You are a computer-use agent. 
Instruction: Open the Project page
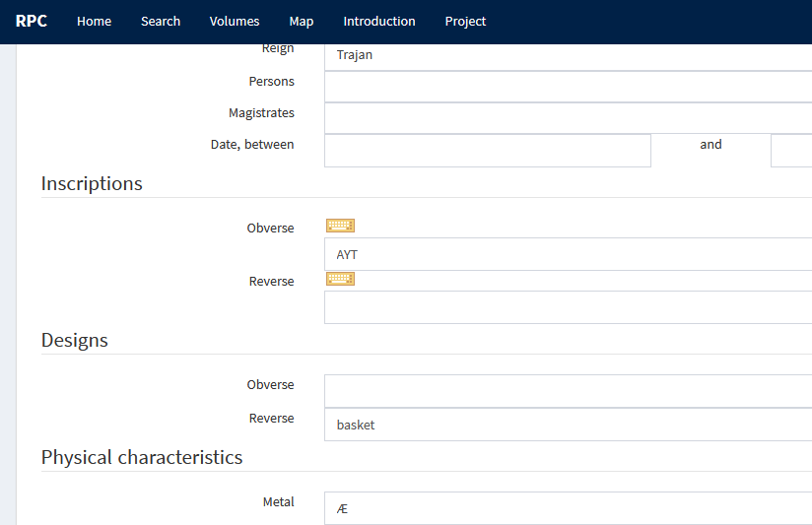coord(465,22)
